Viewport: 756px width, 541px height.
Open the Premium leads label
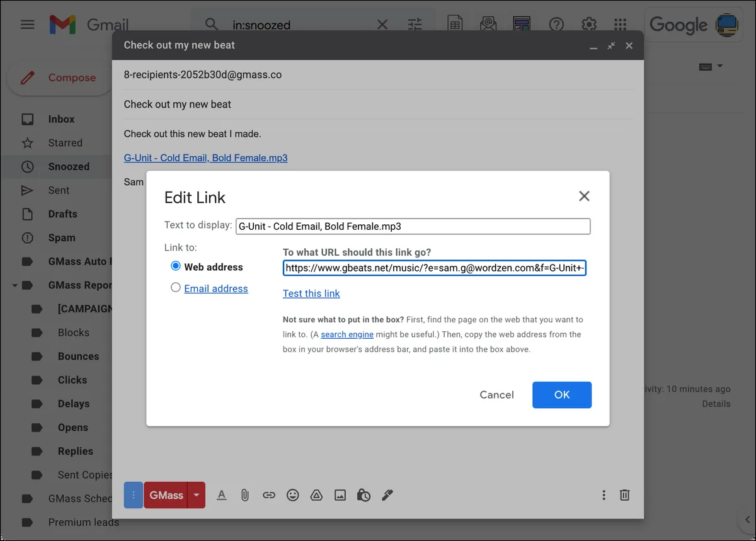coord(83,522)
